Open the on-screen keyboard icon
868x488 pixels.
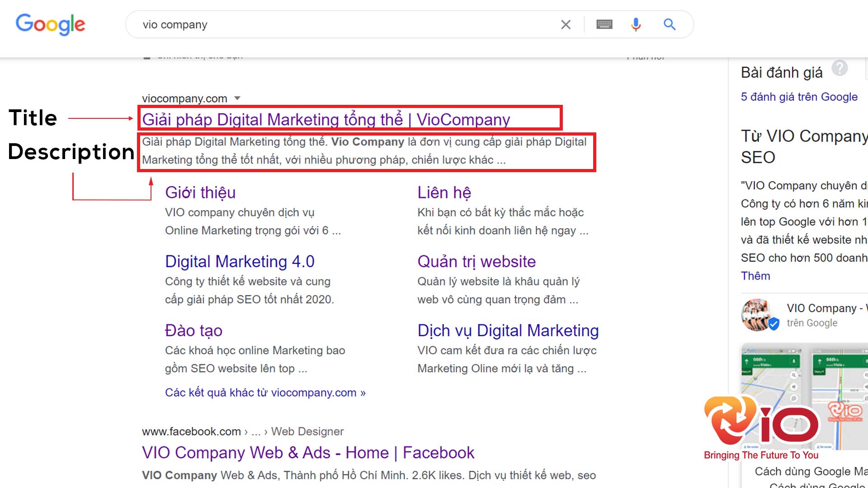click(604, 24)
